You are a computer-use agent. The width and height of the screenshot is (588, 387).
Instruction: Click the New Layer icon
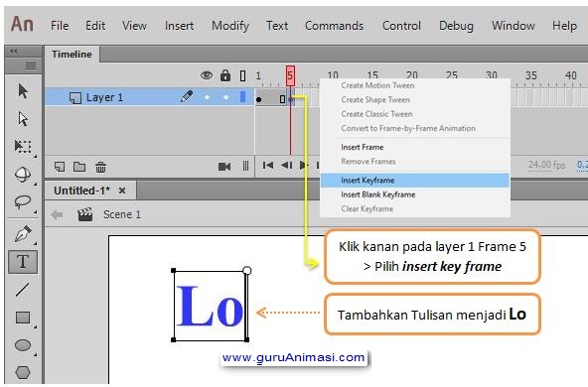point(60,167)
